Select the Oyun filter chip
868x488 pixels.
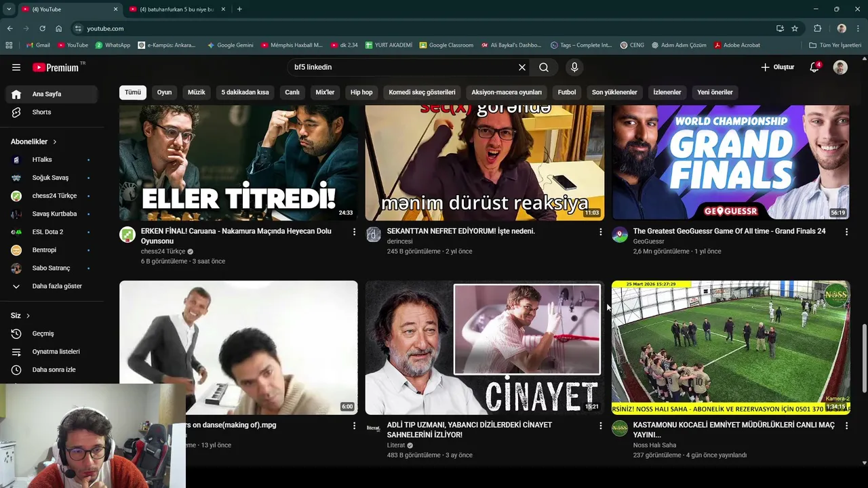165,92
